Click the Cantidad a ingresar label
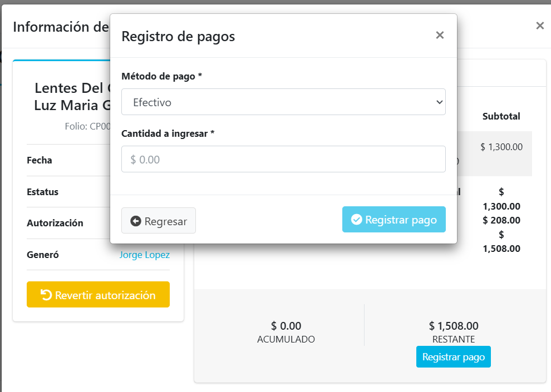 click(x=168, y=133)
